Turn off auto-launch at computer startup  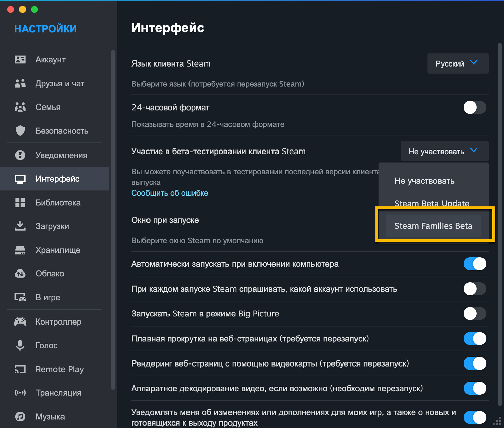coord(474,264)
